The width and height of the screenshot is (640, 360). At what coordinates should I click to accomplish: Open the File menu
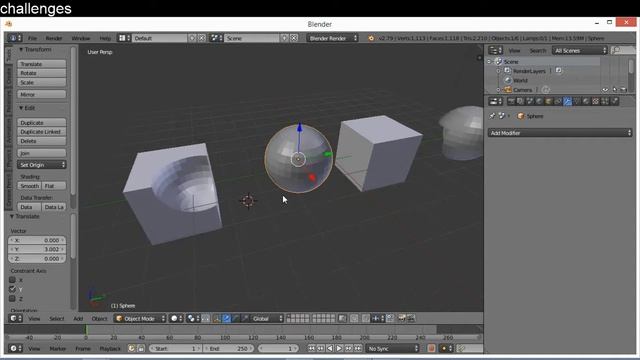(x=32, y=38)
